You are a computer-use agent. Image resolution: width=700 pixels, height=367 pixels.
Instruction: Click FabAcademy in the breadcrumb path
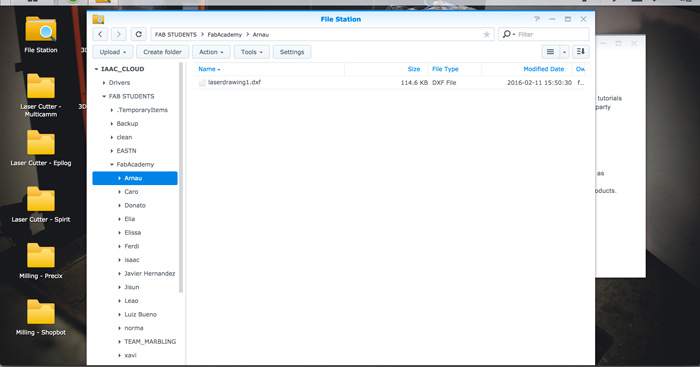point(225,34)
